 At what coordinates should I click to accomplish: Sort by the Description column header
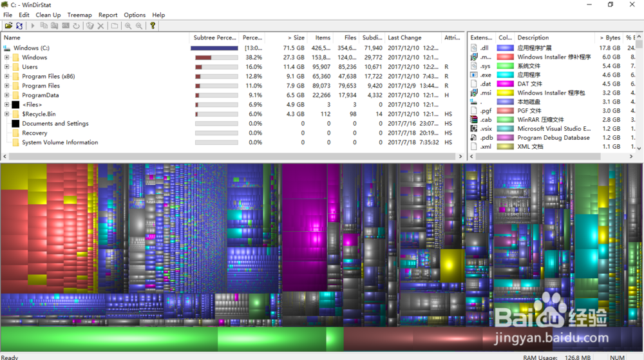click(554, 37)
